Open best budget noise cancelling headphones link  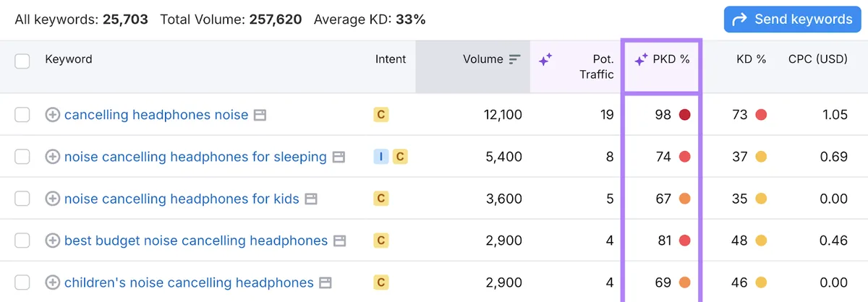[x=196, y=241]
